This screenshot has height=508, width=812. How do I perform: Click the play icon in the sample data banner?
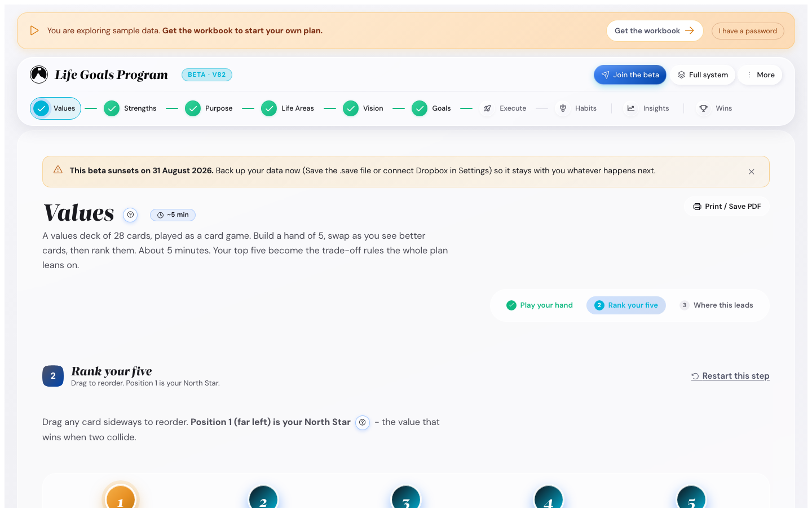pos(34,30)
